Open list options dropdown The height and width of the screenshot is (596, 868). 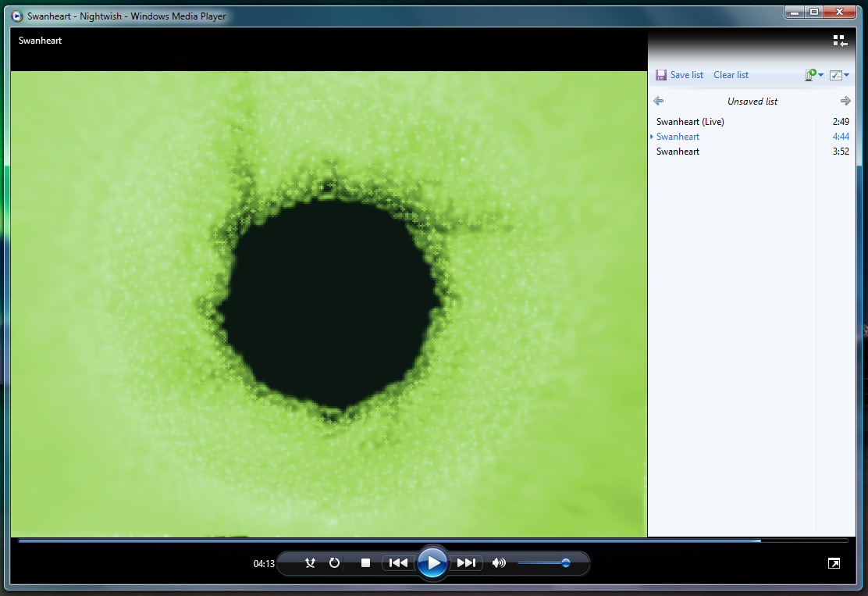tap(839, 75)
